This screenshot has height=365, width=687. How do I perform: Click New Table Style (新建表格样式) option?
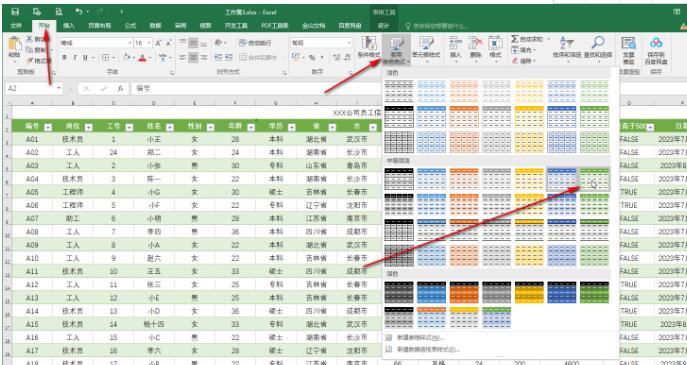pos(420,338)
